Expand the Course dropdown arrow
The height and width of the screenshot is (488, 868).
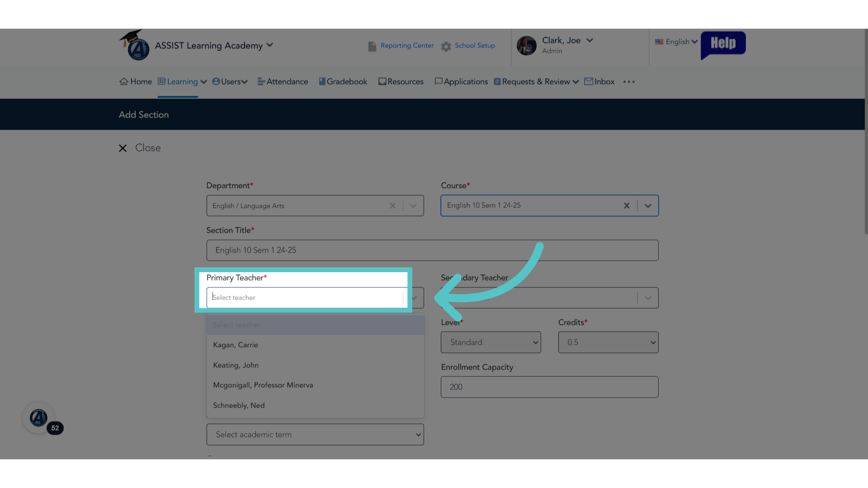648,206
